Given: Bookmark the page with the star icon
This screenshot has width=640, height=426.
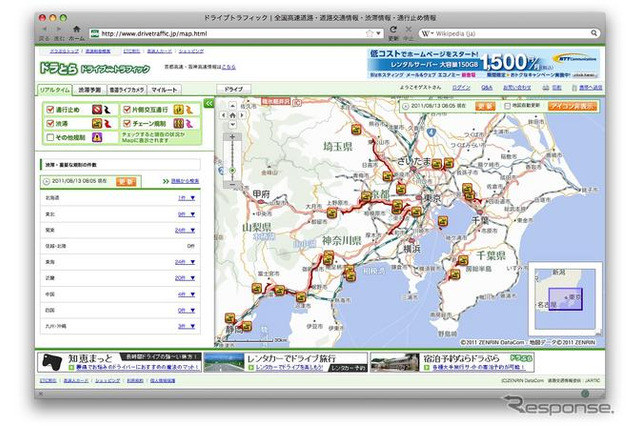Looking at the screenshot, I should click(x=370, y=32).
